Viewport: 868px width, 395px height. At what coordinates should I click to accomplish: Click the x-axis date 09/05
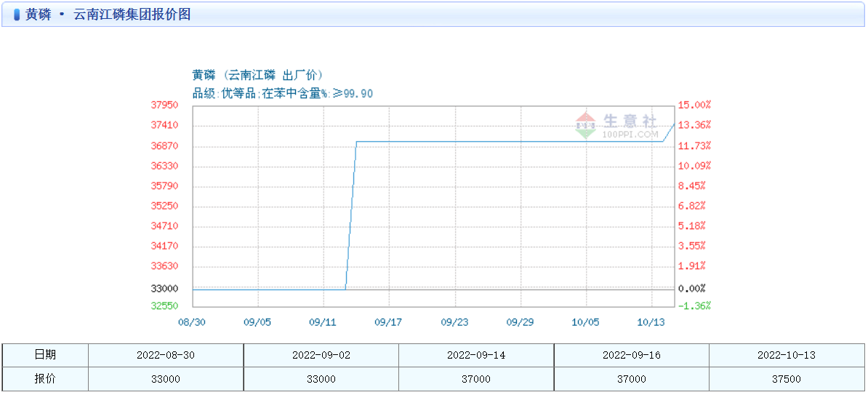click(258, 322)
